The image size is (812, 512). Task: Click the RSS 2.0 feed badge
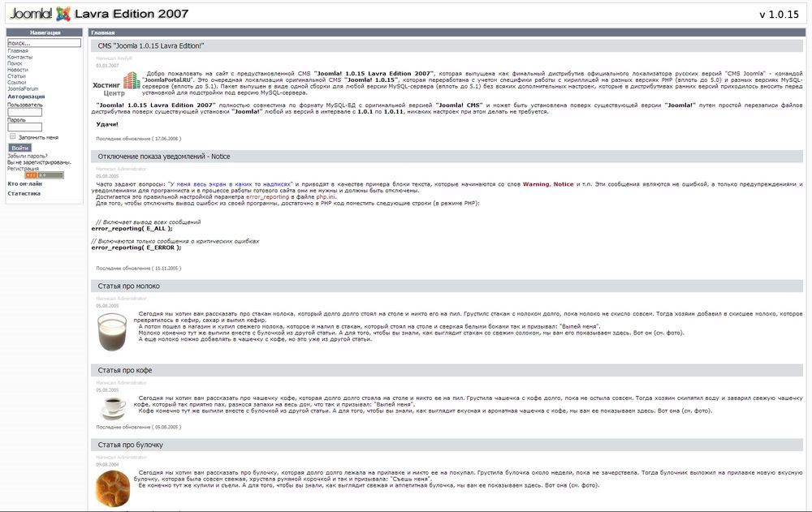click(x=45, y=175)
